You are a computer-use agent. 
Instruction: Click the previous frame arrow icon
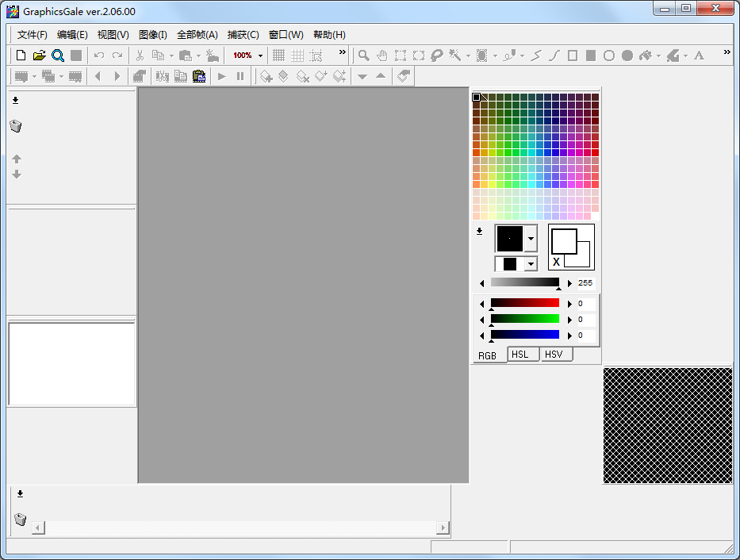[x=98, y=76]
